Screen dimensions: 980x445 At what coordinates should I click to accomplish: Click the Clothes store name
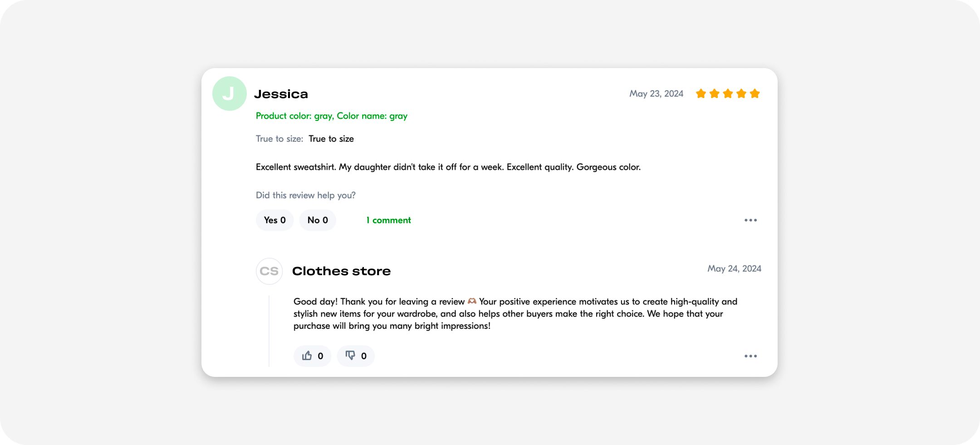tap(342, 271)
